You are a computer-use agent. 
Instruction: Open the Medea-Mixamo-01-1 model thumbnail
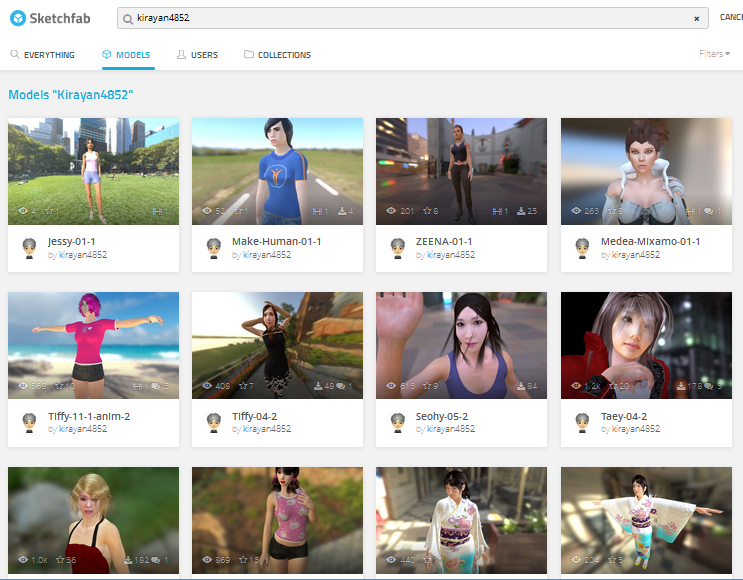(x=646, y=171)
